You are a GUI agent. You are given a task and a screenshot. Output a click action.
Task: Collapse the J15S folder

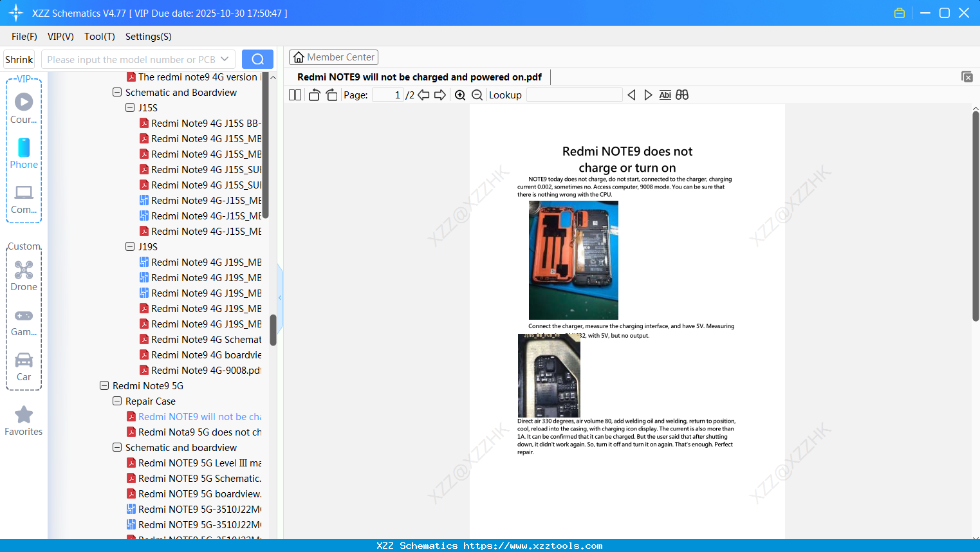pos(130,108)
